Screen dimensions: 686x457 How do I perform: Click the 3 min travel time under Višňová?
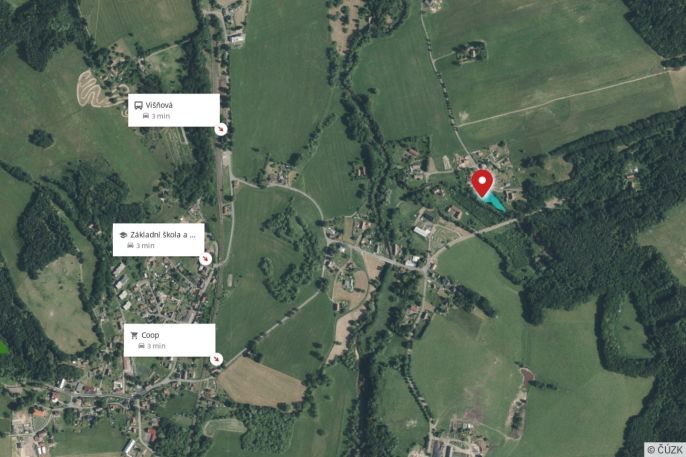[161, 116]
